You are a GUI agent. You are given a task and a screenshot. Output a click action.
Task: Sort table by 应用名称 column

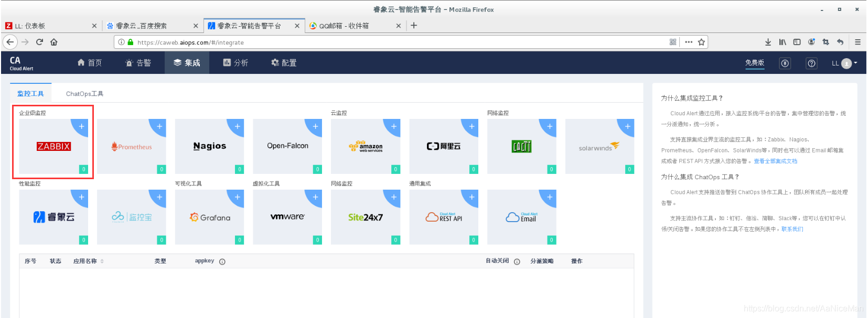tap(88, 261)
